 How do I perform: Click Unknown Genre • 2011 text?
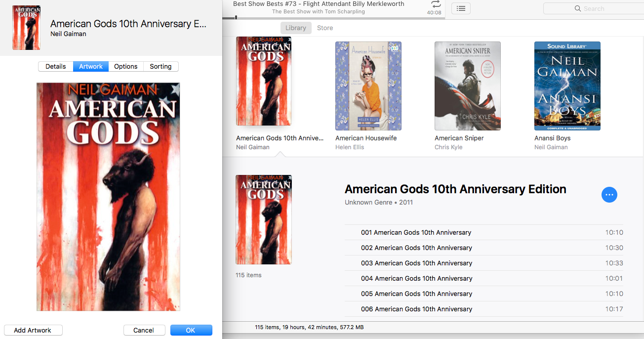(x=379, y=203)
